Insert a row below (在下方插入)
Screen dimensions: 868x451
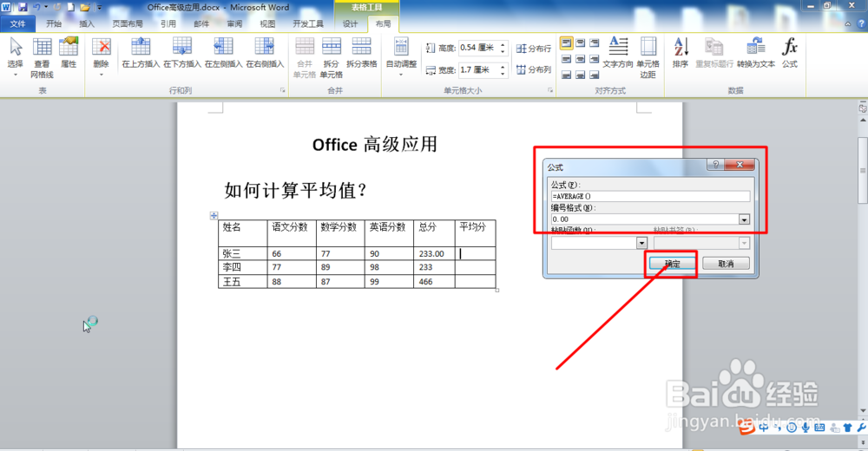(182, 53)
